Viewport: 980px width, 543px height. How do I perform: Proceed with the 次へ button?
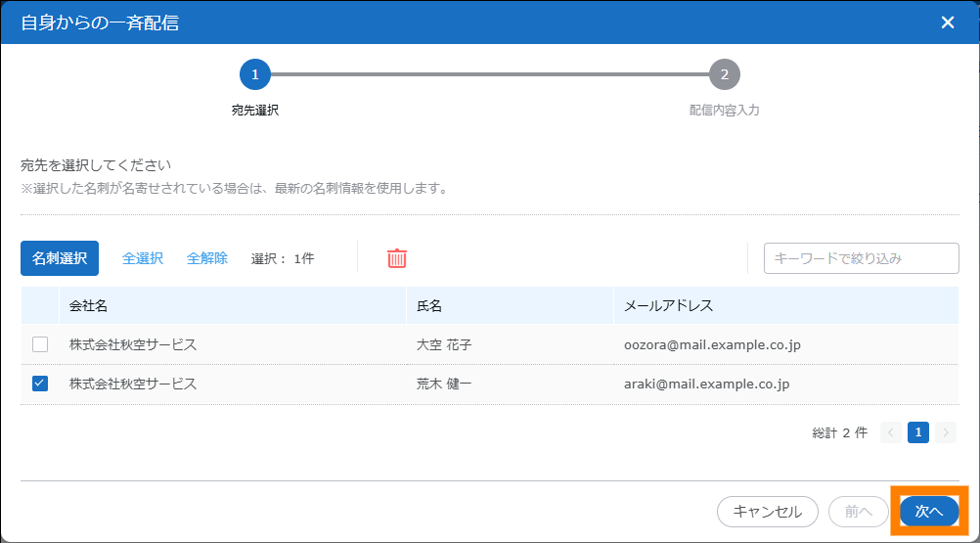928,511
